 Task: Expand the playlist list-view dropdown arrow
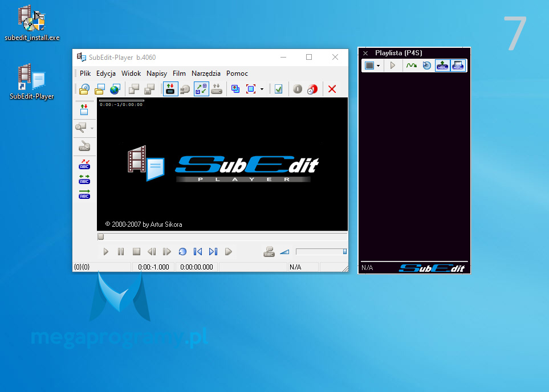378,66
